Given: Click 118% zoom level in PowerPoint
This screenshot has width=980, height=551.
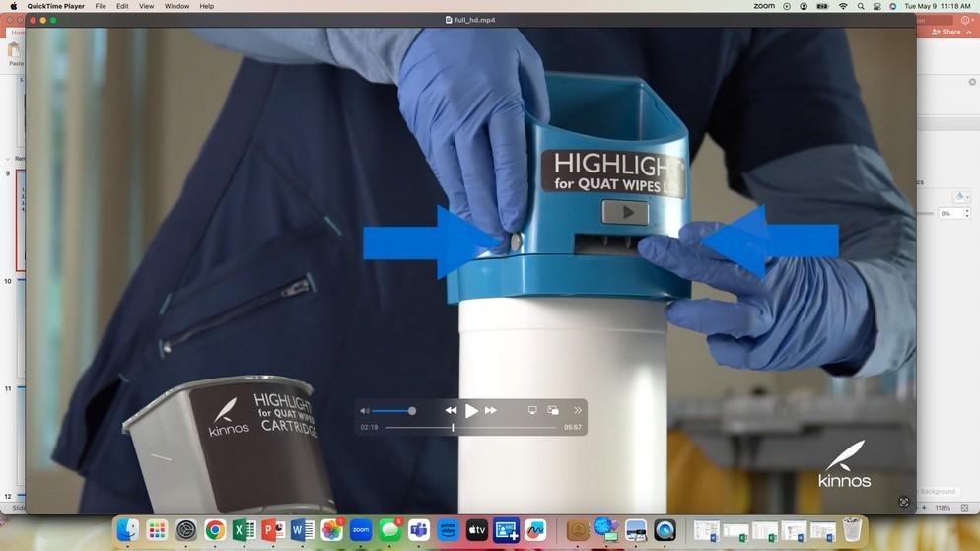Looking at the screenshot, I should [943, 508].
